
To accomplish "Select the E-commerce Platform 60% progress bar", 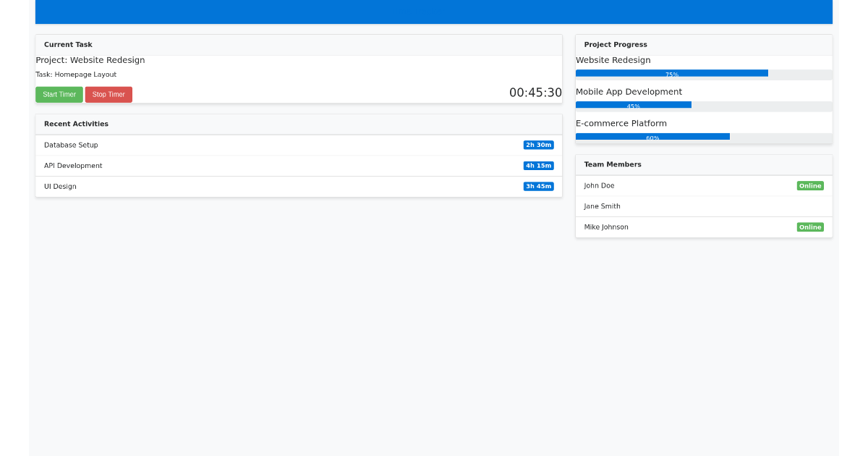I will pyautogui.click(x=652, y=136).
